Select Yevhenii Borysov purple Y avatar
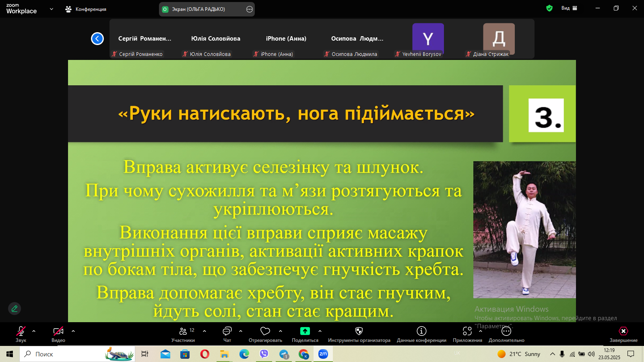Viewport: 644px width, 362px height. pos(428,39)
